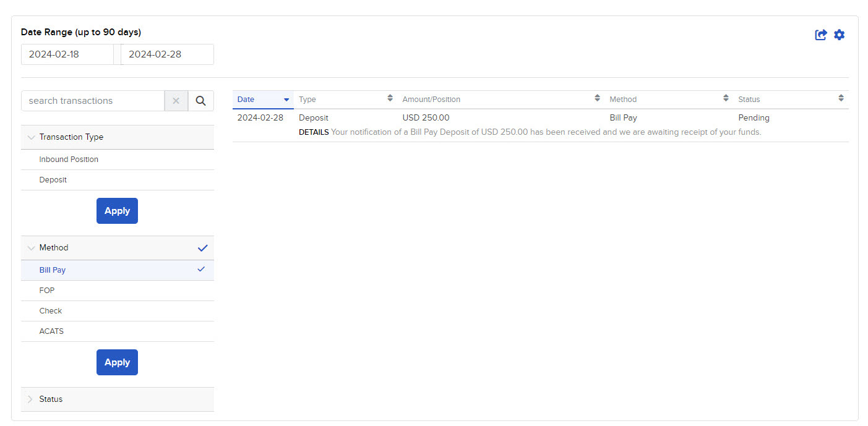Collapse the Transaction Type section
Viewport: 868px width, 426px height.
click(31, 137)
